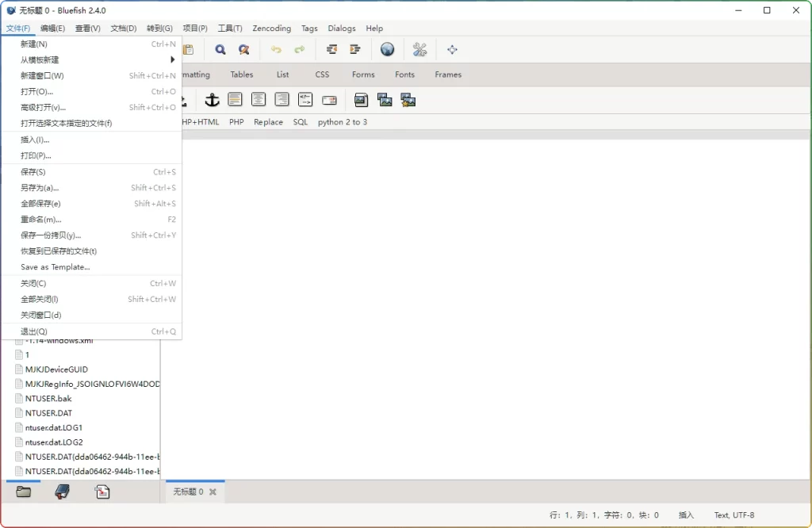Viewport: 812px width, 528px height.
Task: Open preferences via wrench and screwdriver icon
Action: pyautogui.click(x=419, y=50)
